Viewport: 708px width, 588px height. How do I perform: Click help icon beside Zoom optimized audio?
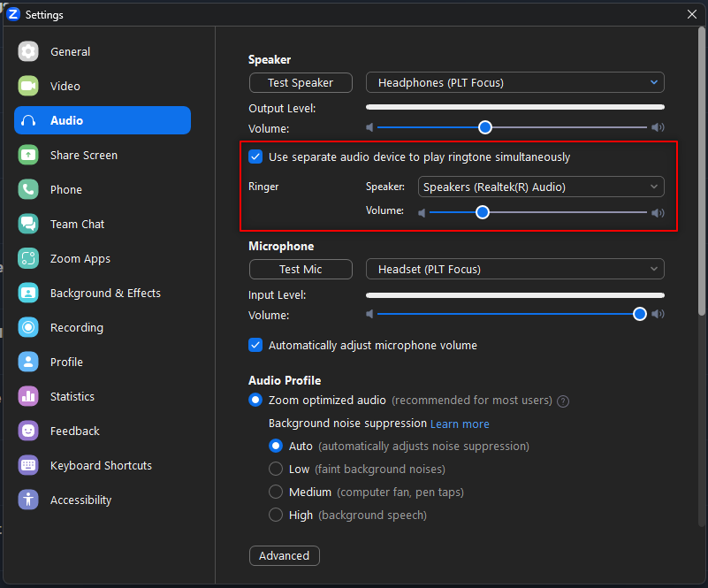tap(563, 401)
